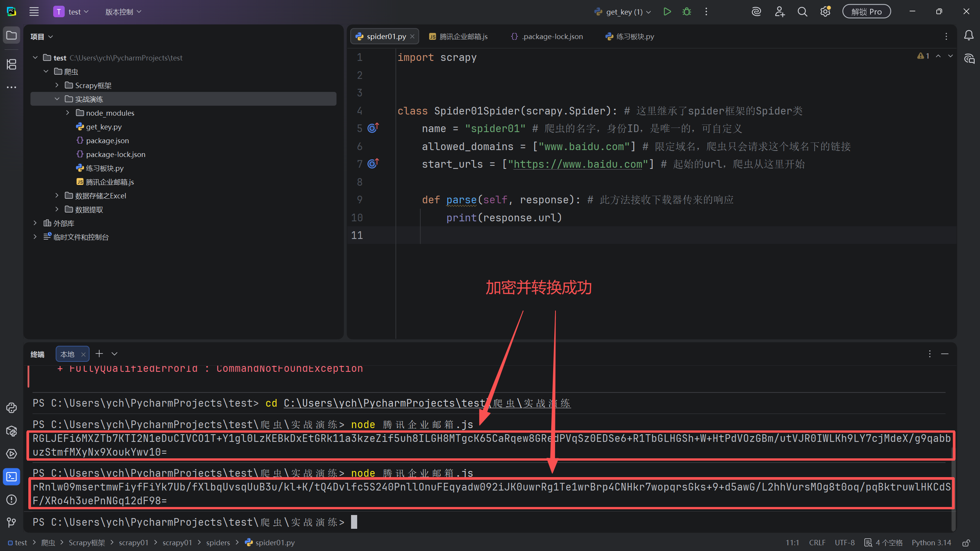Expand 数据存储之Excel folder
Viewport: 980px width, 551px height.
coord(57,195)
